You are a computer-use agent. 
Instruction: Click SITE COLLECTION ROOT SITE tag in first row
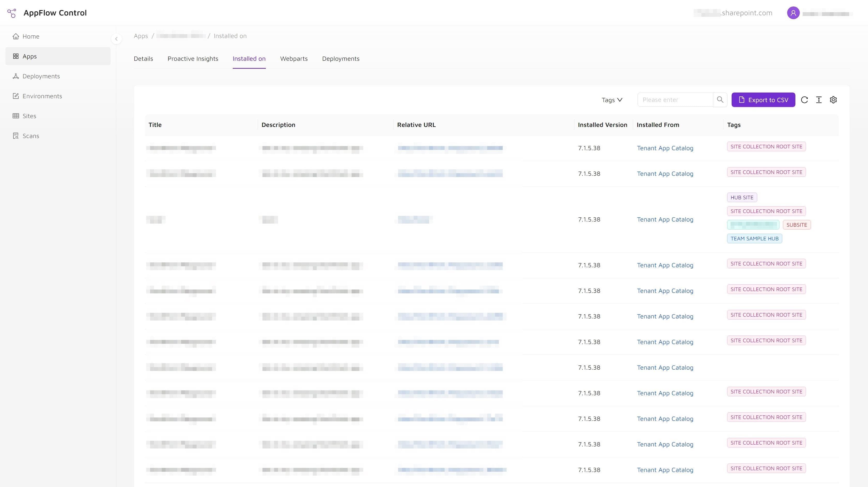point(766,147)
